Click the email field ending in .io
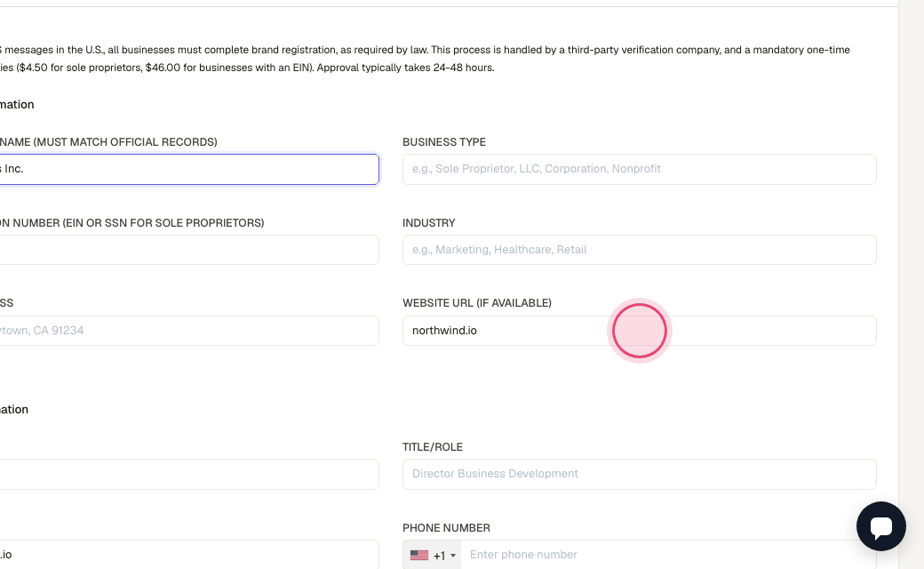This screenshot has height=569, width=924. 189,555
